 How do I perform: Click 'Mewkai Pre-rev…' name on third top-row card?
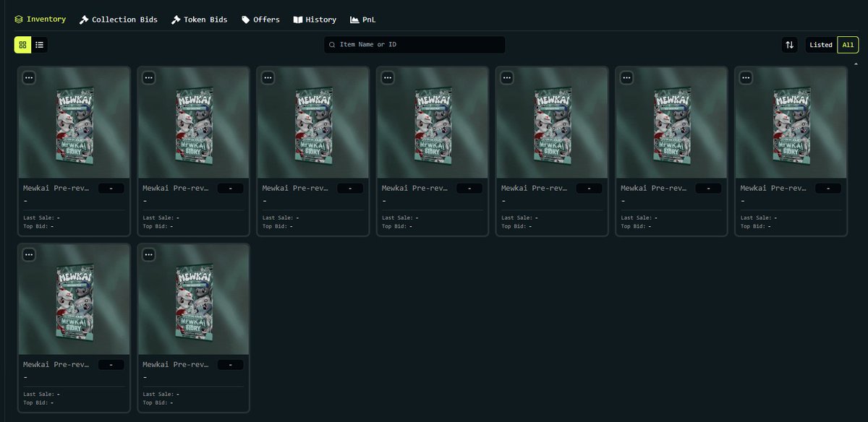pos(295,188)
